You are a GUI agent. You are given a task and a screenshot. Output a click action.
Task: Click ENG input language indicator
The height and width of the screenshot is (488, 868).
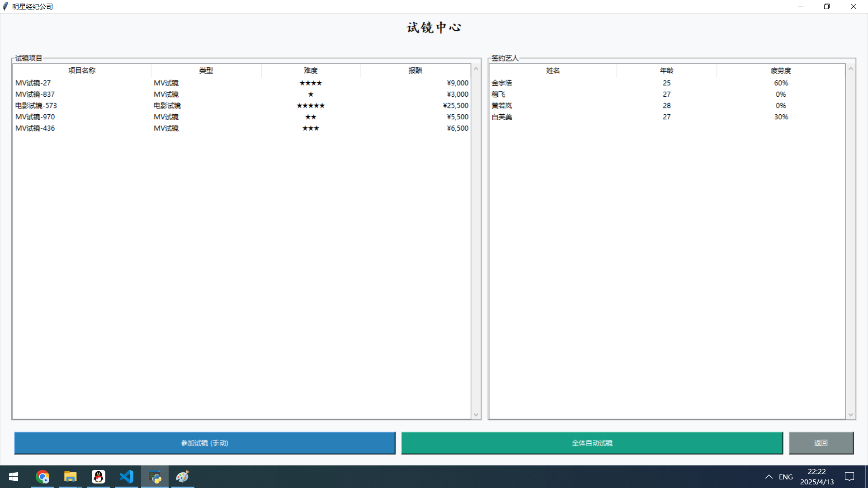[x=786, y=477]
